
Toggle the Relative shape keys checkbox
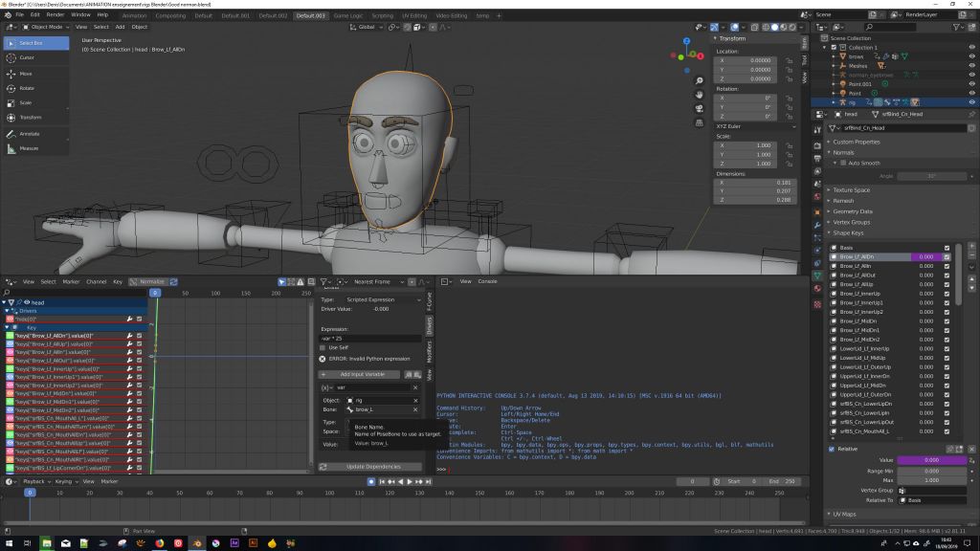coord(832,450)
